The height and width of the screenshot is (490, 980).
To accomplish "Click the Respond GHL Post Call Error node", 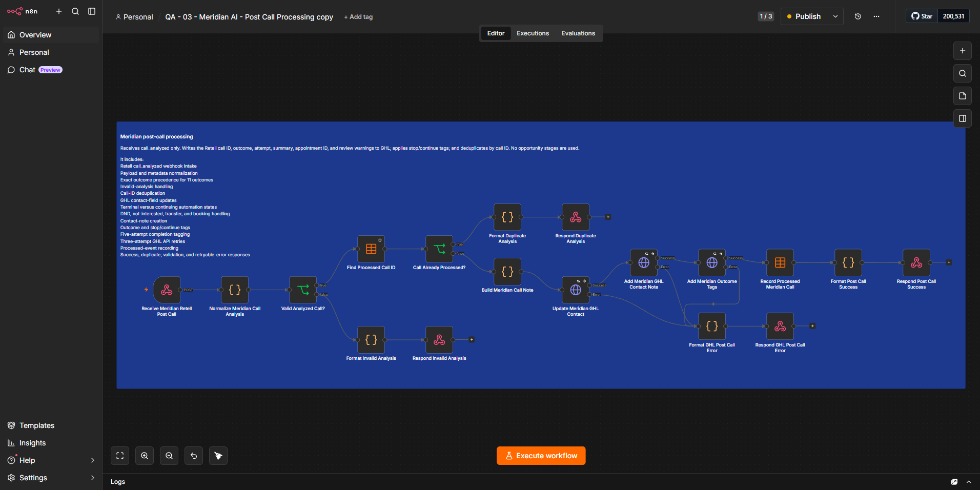I will [x=780, y=326].
